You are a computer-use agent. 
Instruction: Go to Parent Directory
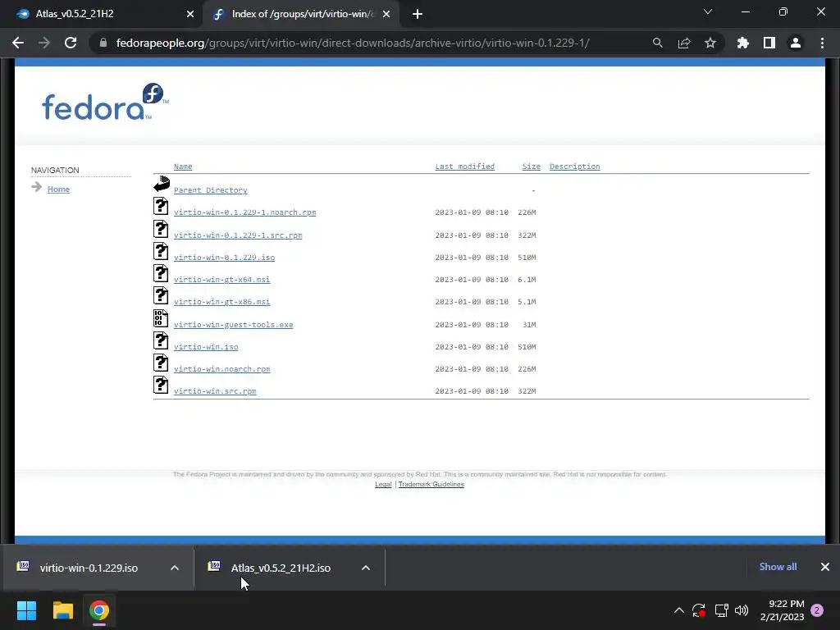(x=211, y=190)
